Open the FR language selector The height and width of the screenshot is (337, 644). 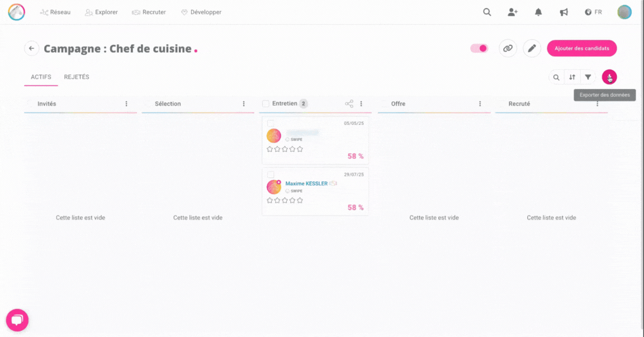point(593,12)
